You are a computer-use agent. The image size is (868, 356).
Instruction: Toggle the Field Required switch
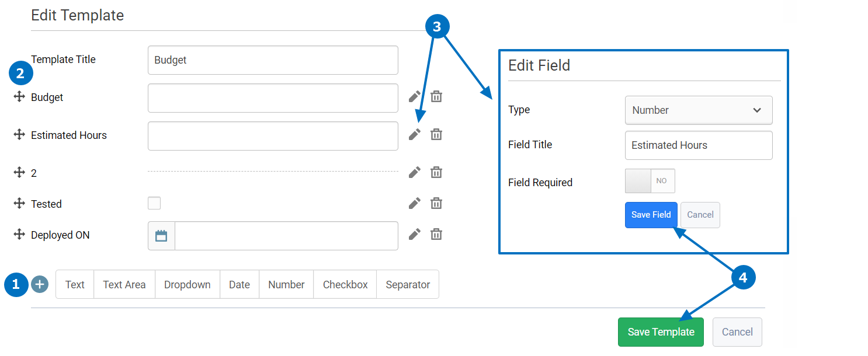coord(650,181)
